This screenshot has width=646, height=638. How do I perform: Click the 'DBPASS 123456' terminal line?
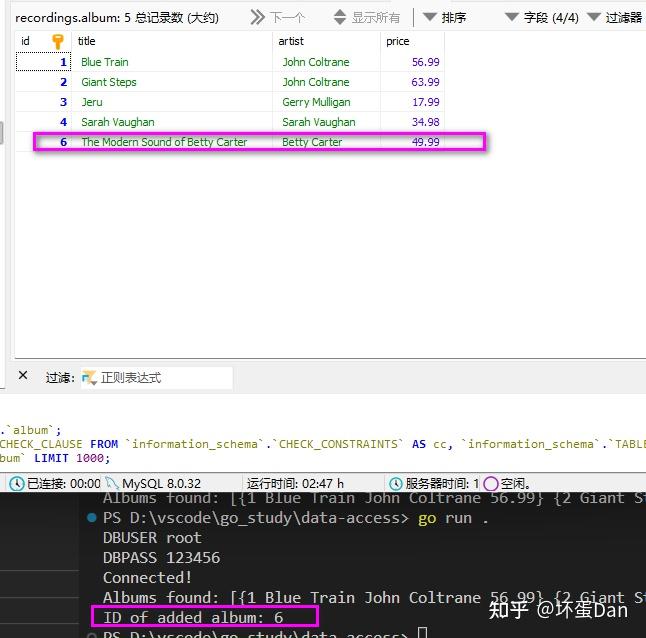(x=162, y=558)
